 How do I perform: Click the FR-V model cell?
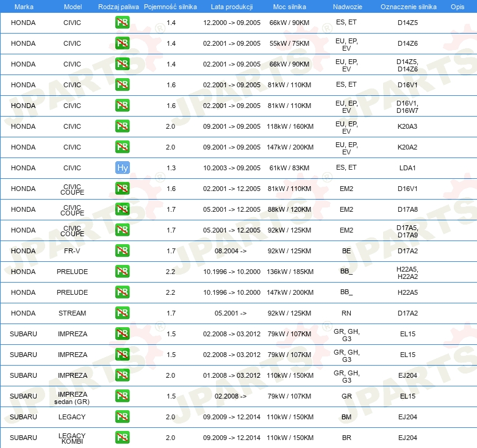point(72,251)
